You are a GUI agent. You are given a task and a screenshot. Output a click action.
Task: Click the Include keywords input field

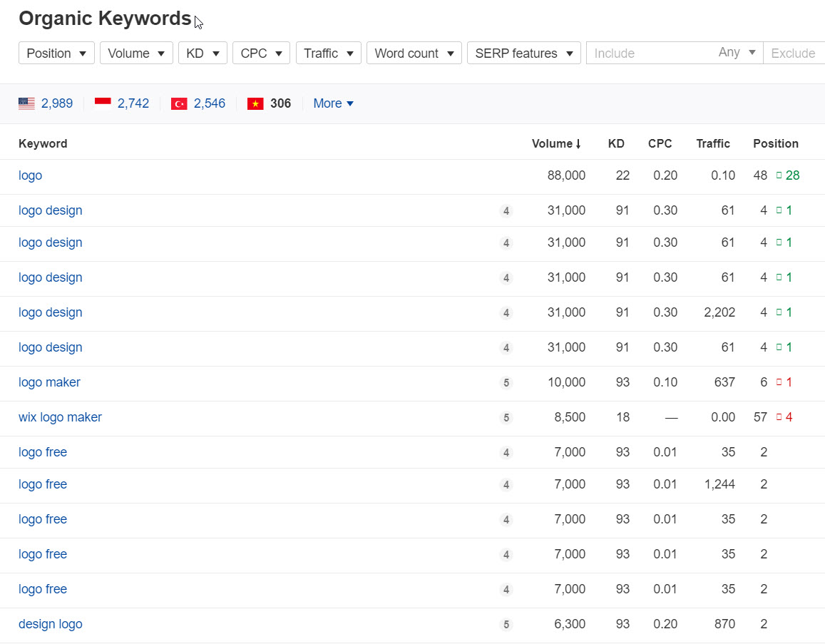(x=649, y=53)
